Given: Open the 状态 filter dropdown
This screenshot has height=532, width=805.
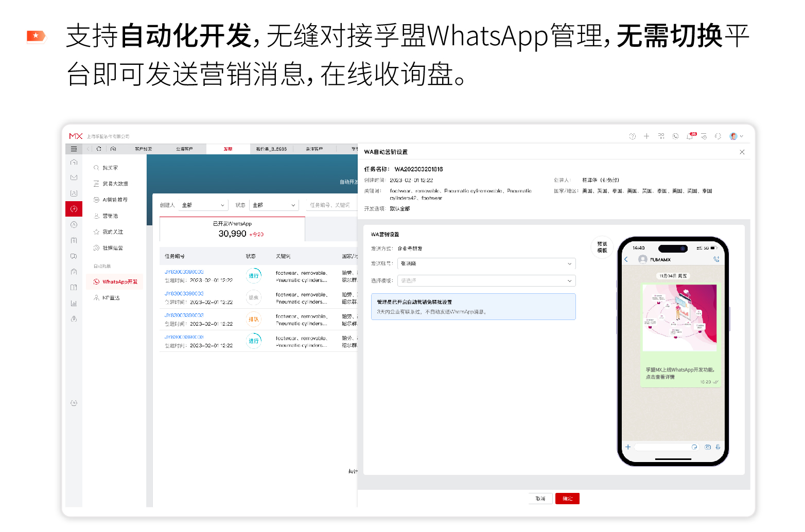Looking at the screenshot, I should (273, 204).
